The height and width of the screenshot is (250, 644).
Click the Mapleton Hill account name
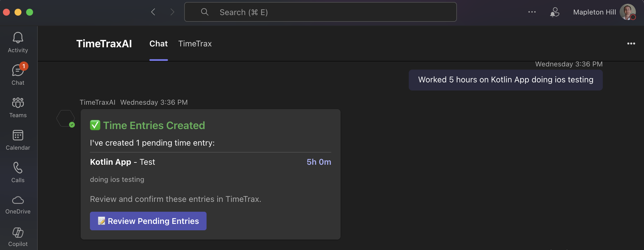[594, 12]
